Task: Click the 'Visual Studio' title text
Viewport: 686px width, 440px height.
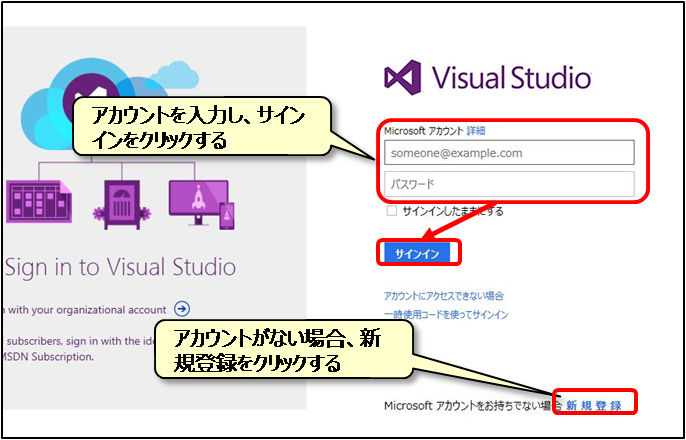Action: (512, 78)
